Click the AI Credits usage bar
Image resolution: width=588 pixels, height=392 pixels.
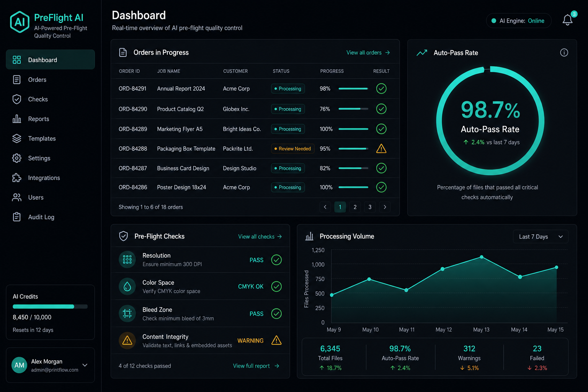click(x=50, y=307)
